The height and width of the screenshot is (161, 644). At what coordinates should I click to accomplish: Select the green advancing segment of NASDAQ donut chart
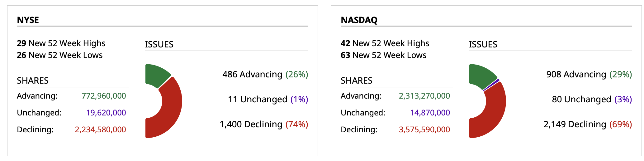click(x=481, y=75)
